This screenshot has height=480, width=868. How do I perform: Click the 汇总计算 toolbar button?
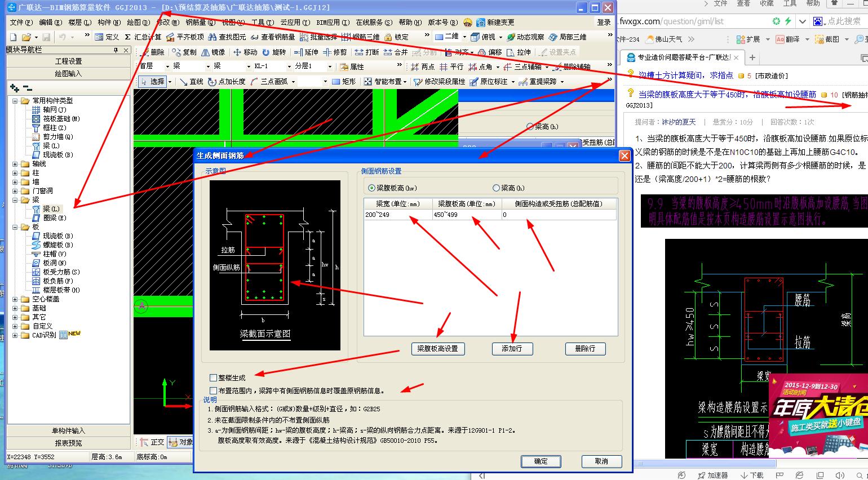tap(143, 37)
